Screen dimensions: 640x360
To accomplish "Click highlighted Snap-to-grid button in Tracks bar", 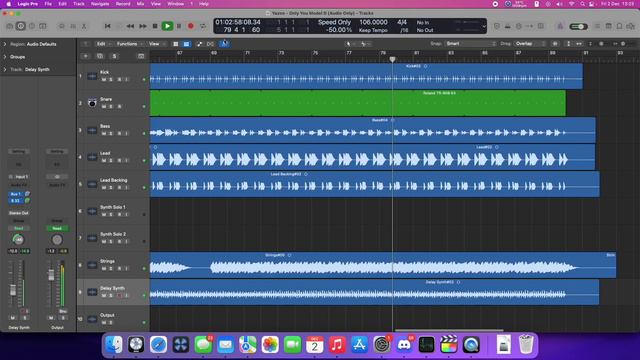I will [224, 44].
